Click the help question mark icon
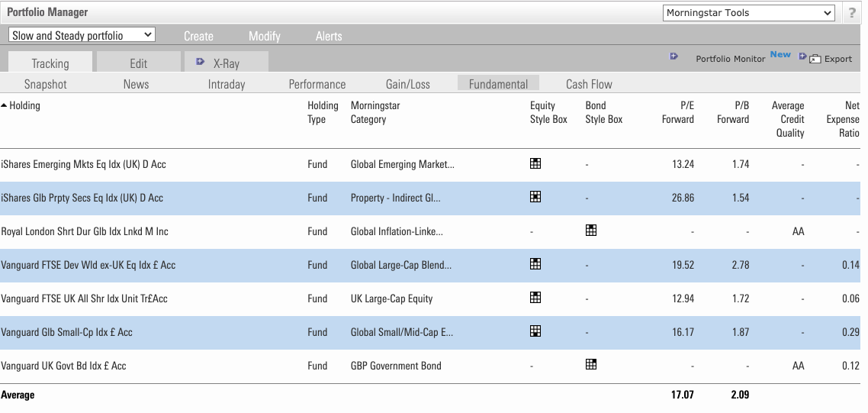 pos(852,13)
